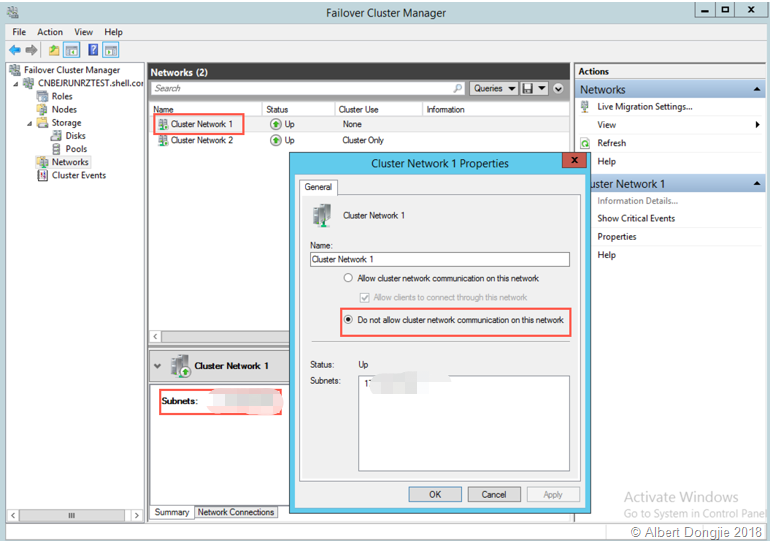
Task: Switch to Network Connections tab
Action: click(236, 512)
